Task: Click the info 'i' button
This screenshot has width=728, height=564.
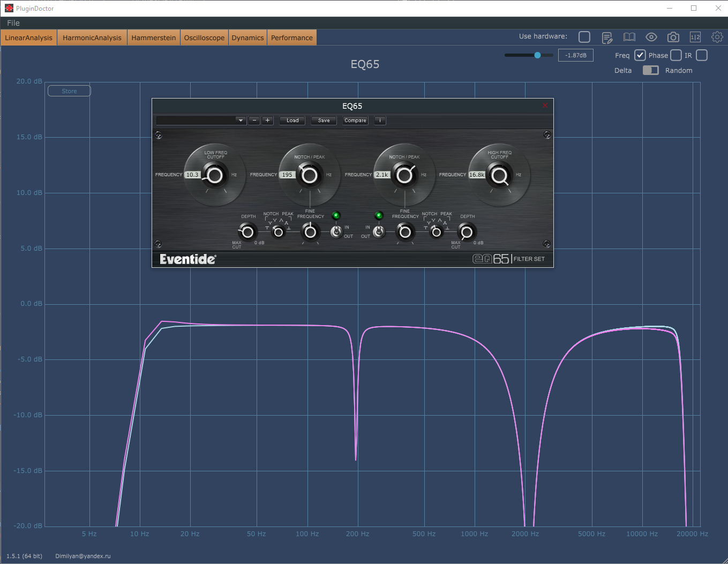Action: pos(380,121)
